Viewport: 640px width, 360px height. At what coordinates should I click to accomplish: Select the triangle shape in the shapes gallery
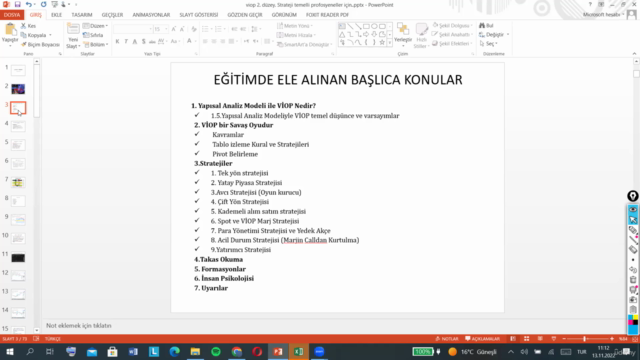coord(342,34)
